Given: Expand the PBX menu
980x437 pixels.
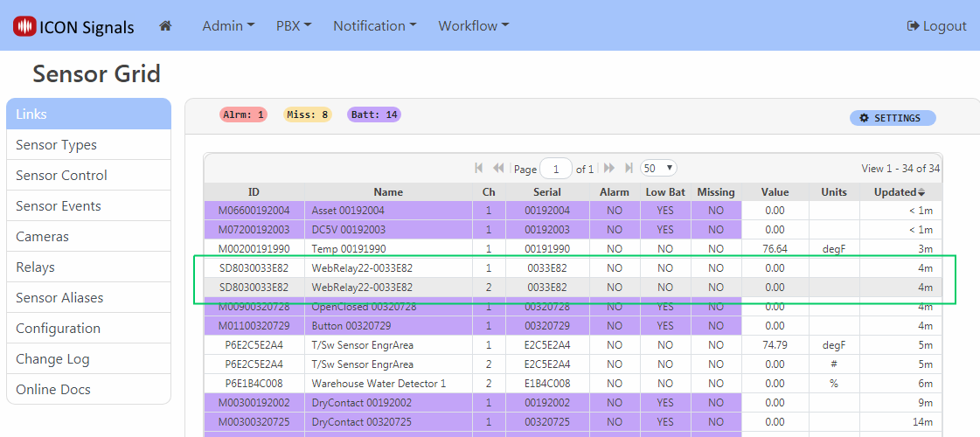Looking at the screenshot, I should click(x=294, y=26).
